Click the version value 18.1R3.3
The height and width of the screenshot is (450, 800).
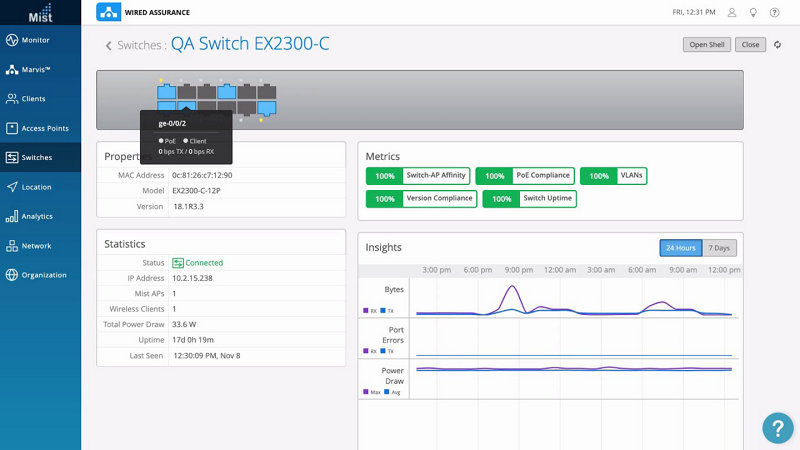pyautogui.click(x=188, y=207)
